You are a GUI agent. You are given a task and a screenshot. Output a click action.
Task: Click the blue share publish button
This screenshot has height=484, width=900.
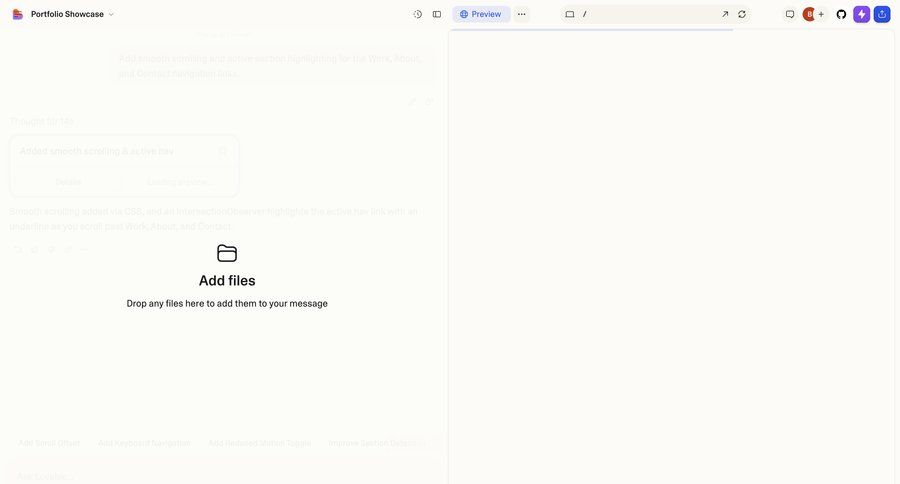click(882, 14)
